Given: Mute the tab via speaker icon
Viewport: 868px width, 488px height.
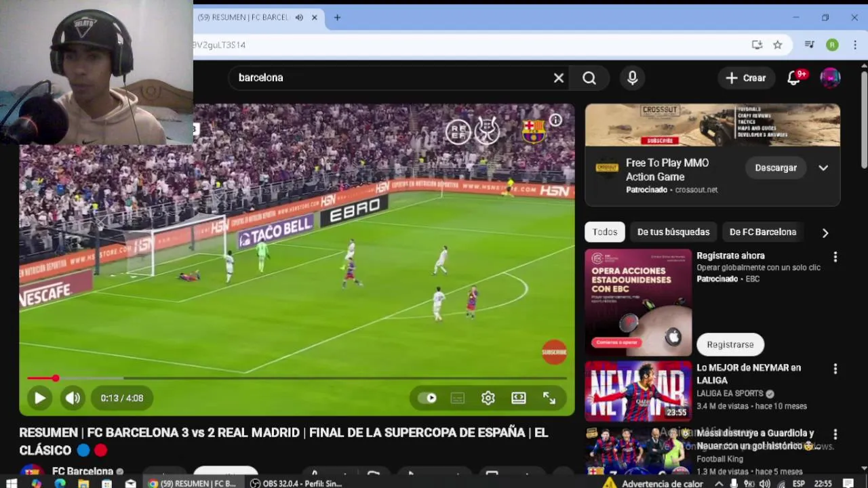Looking at the screenshot, I should click(299, 18).
